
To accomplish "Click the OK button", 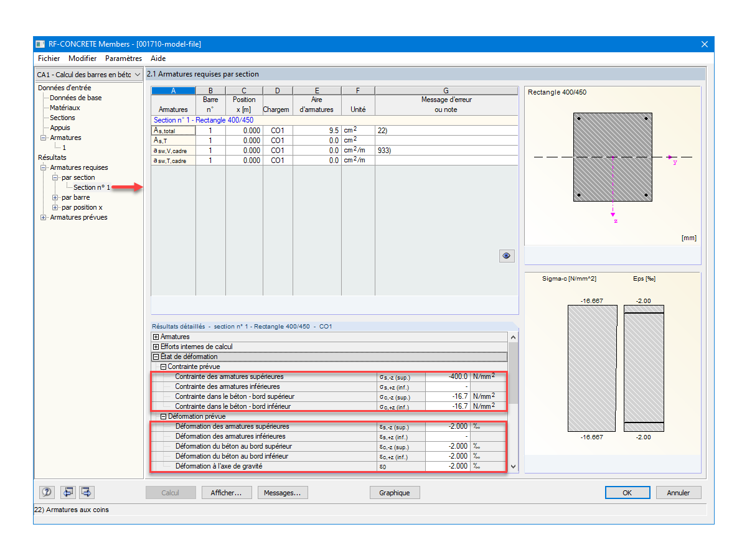I will (x=627, y=492).
